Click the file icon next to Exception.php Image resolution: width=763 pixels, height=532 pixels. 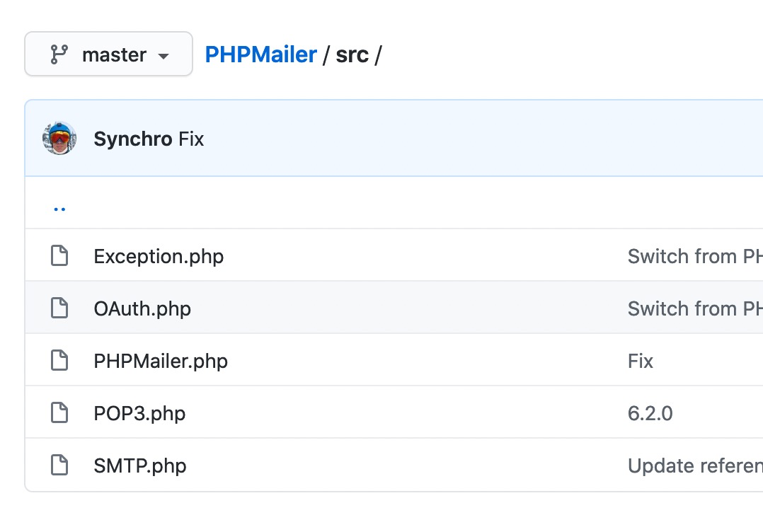pos(59,256)
